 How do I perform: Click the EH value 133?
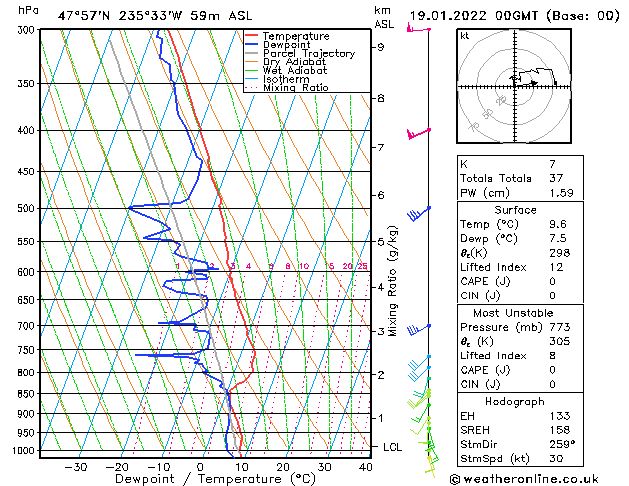(x=560, y=416)
